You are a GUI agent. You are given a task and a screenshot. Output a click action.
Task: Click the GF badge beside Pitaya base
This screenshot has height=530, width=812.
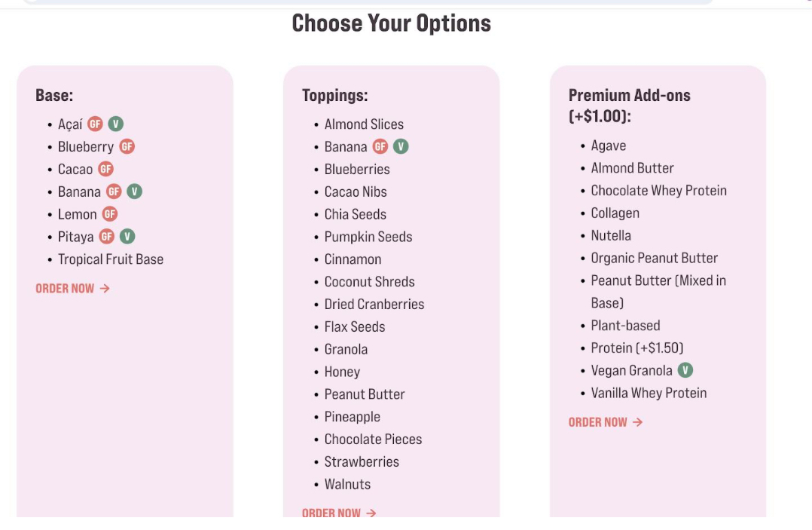(107, 237)
